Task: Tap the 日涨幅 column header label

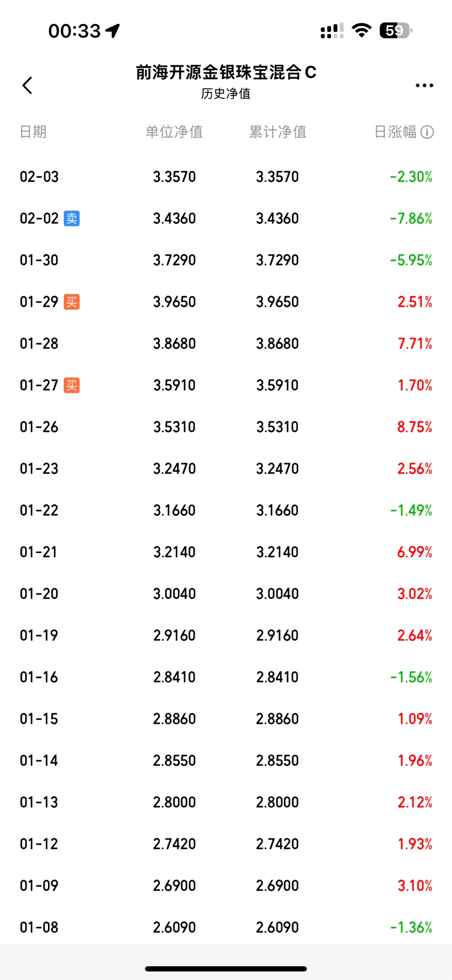Action: (x=395, y=132)
